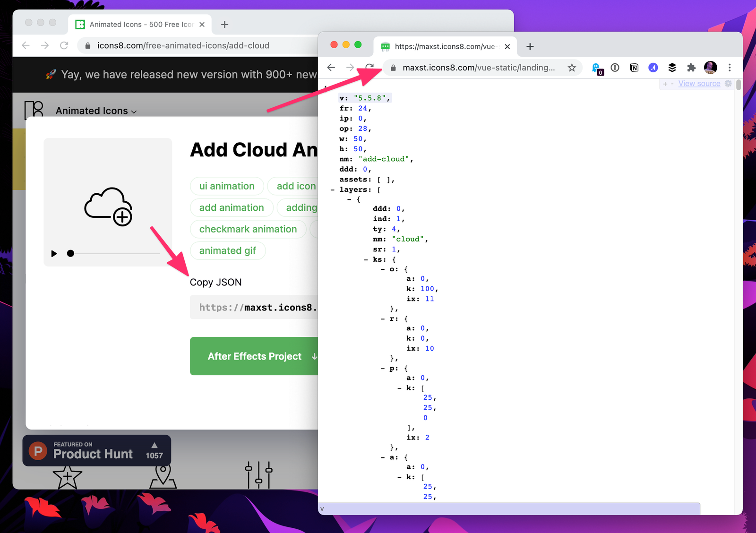Image resolution: width=756 pixels, height=533 pixels.
Task: Open the 1Password extension icon
Action: click(x=615, y=68)
